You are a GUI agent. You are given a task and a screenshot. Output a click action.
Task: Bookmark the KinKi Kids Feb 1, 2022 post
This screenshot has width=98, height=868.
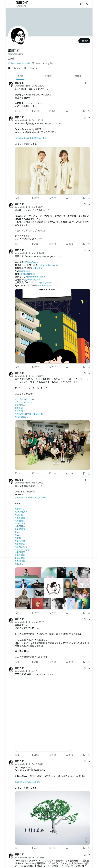[84, 198]
